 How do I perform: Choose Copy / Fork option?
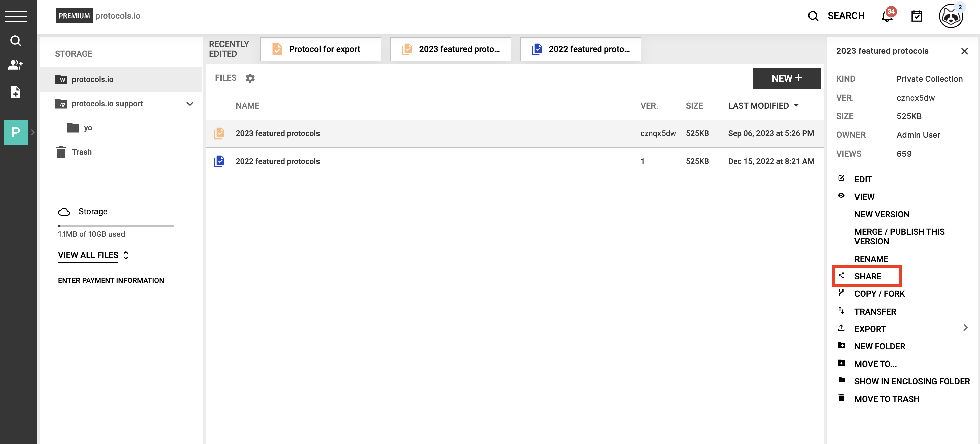(x=879, y=294)
